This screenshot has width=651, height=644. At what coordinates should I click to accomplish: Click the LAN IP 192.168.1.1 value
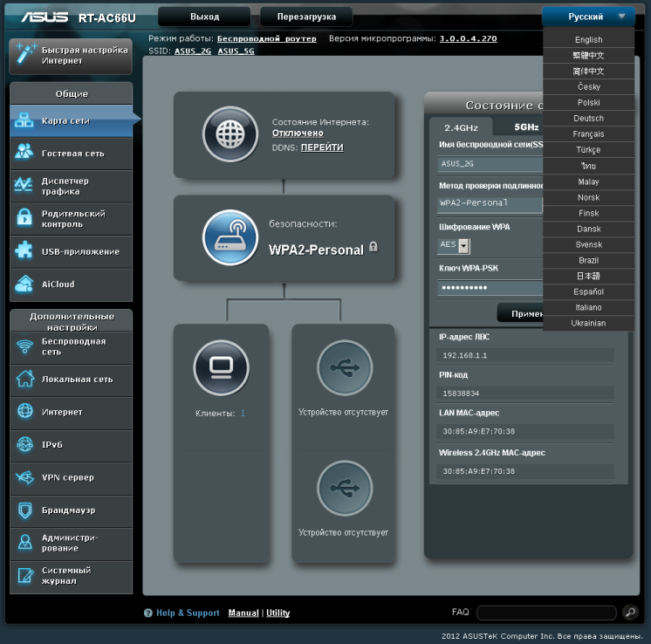(525, 355)
